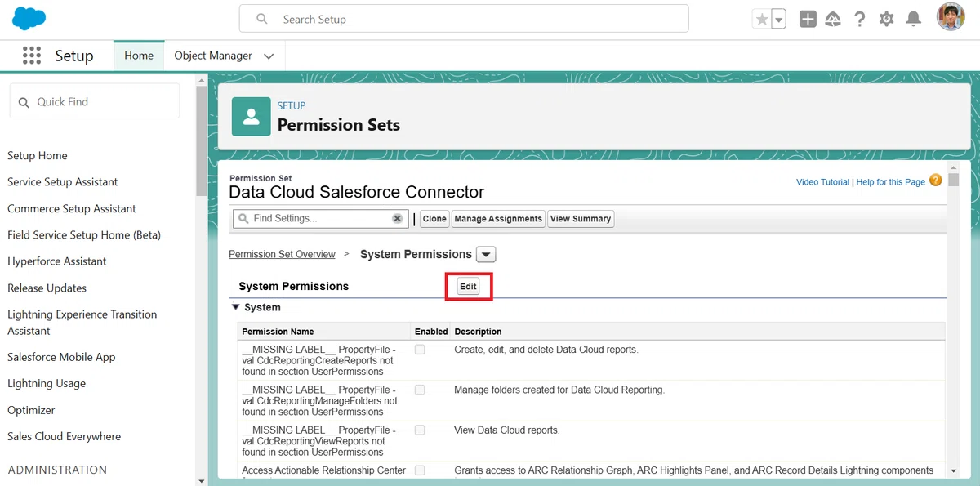
Task: Click the Enabled column header
Action: coord(431,332)
